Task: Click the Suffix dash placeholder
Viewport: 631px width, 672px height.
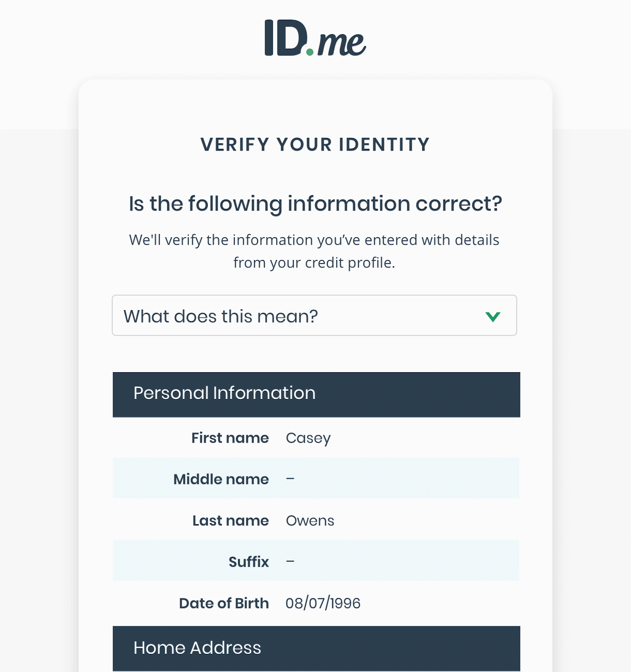Action: tap(290, 561)
